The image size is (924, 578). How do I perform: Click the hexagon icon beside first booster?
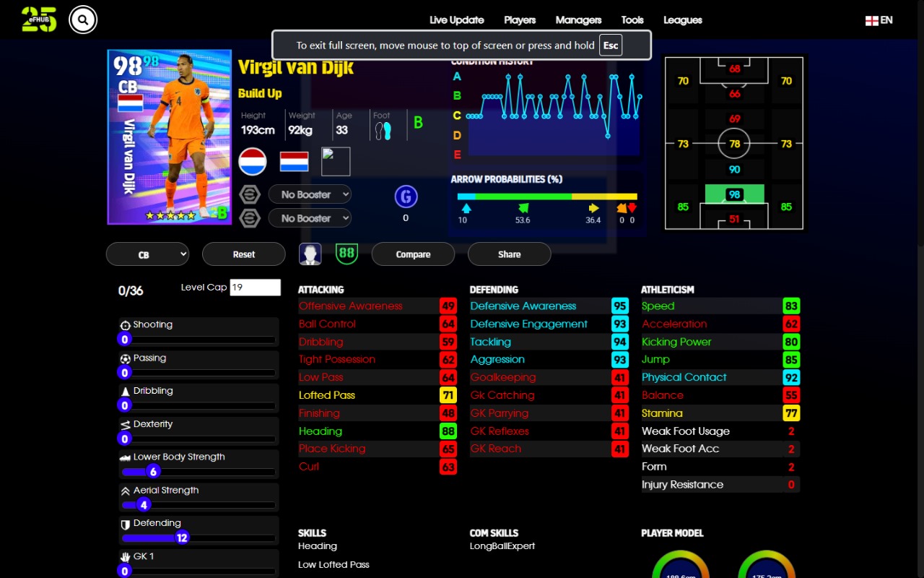pyautogui.click(x=250, y=194)
